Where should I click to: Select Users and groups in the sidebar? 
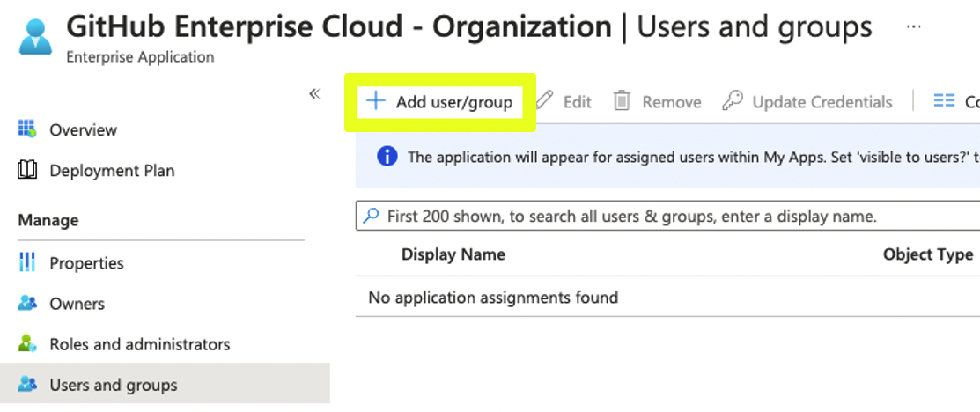tap(165, 383)
